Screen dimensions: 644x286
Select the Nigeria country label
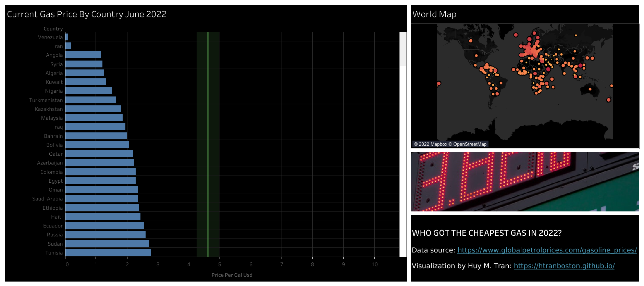[54, 91]
